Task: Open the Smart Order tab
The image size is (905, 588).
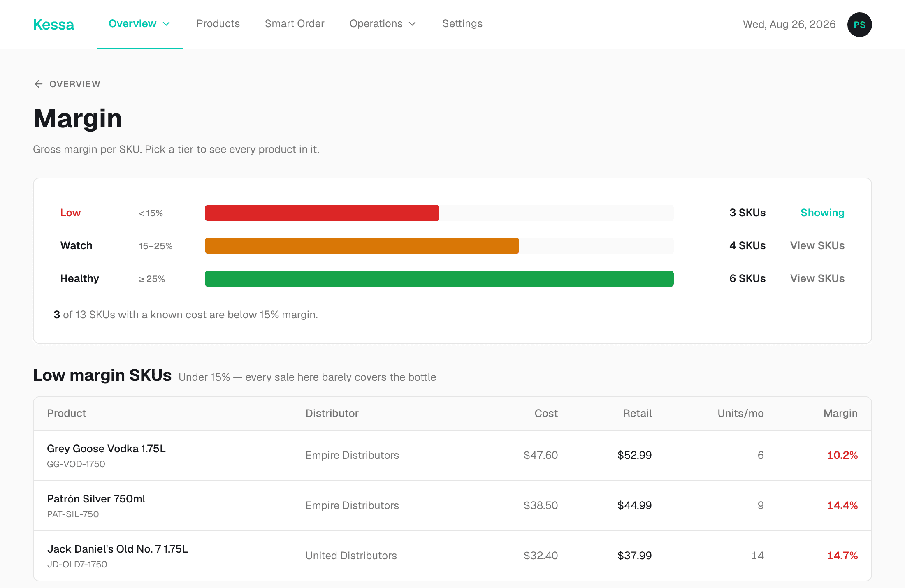Action: (295, 23)
